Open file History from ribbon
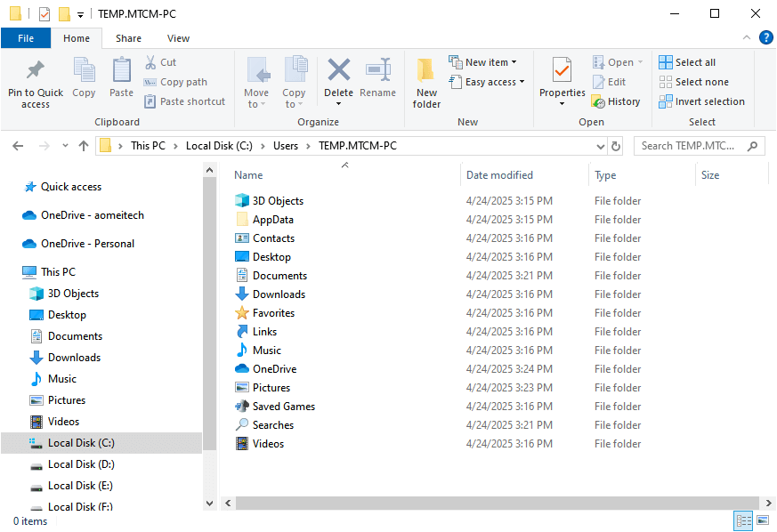777x532 pixels. 616,101
